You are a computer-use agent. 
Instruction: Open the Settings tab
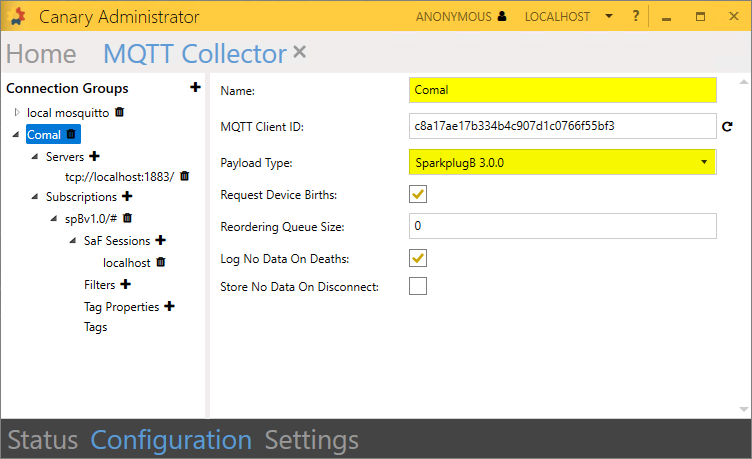(x=311, y=440)
